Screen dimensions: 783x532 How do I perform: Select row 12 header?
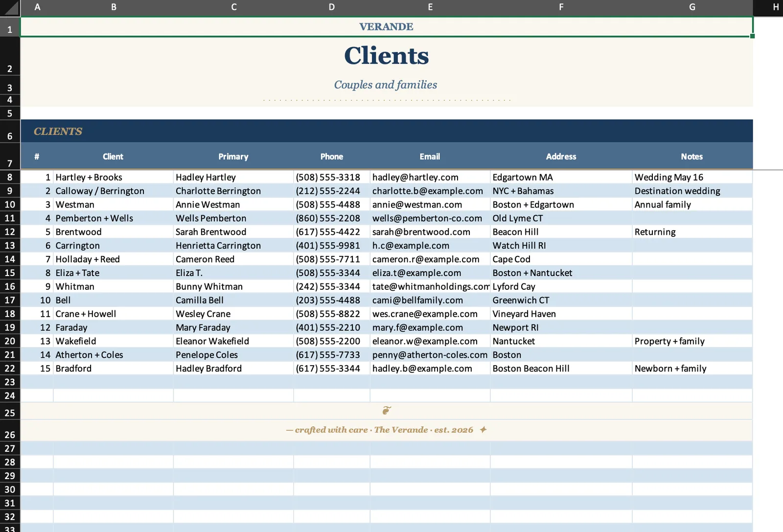pos(10,232)
